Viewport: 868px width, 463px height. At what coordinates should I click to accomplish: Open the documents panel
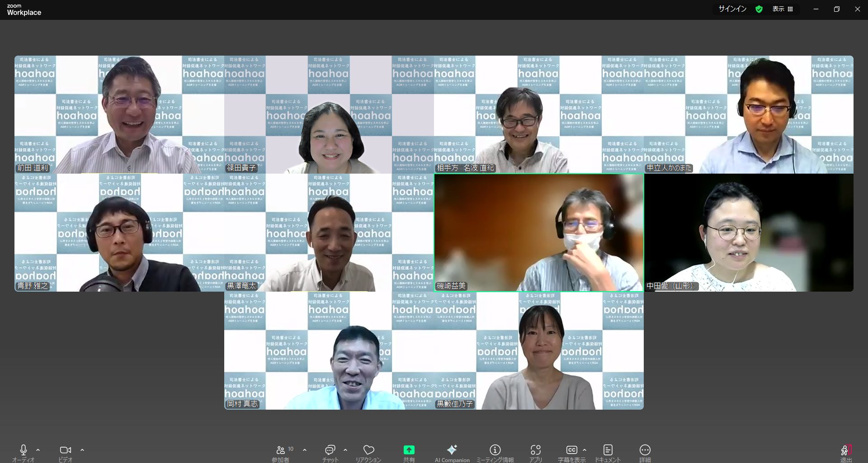(x=608, y=450)
